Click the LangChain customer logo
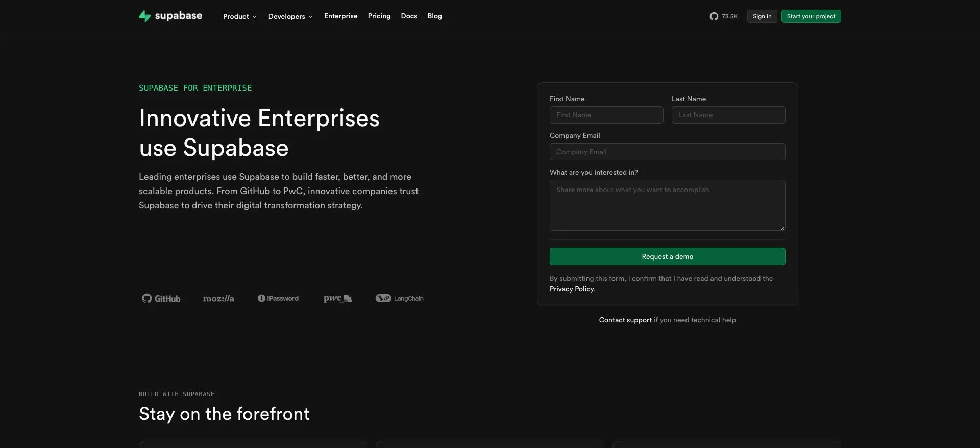This screenshot has width=980, height=448. pyautogui.click(x=400, y=298)
